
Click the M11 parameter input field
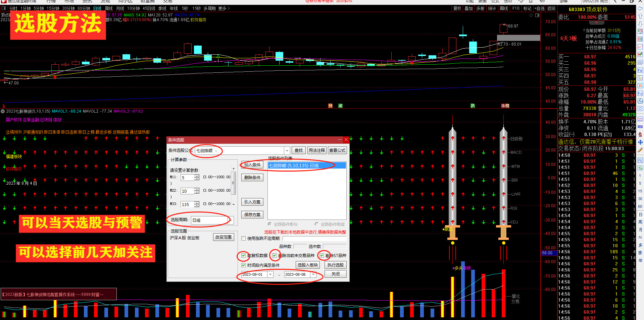(x=188, y=178)
